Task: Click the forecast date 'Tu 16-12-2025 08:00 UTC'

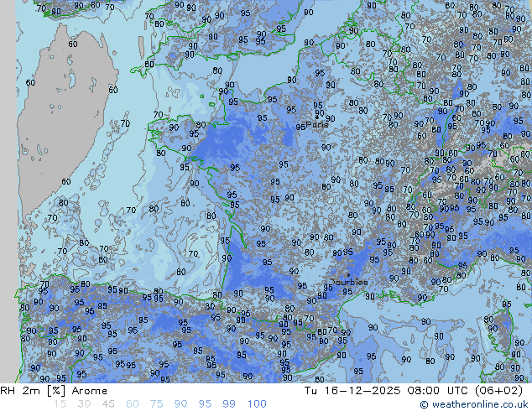Action: click(x=386, y=391)
